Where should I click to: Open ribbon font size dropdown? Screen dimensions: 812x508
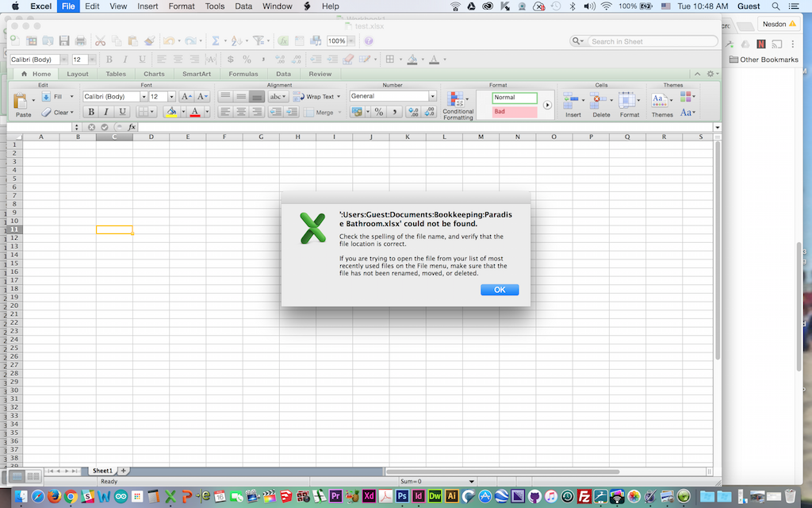[171, 97]
